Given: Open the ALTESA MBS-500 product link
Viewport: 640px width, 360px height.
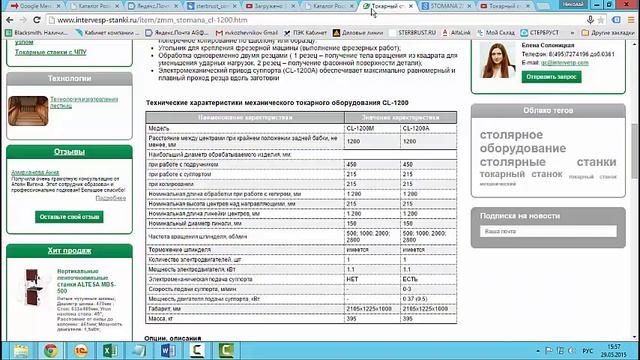Looking at the screenshot, I should (87, 281).
